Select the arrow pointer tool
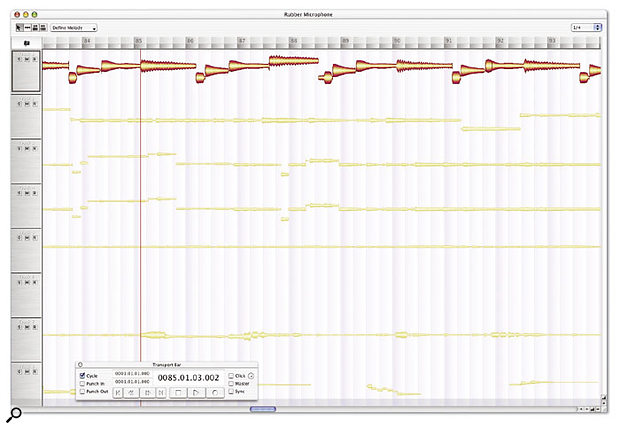This screenshot has height=429, width=620. (x=20, y=28)
